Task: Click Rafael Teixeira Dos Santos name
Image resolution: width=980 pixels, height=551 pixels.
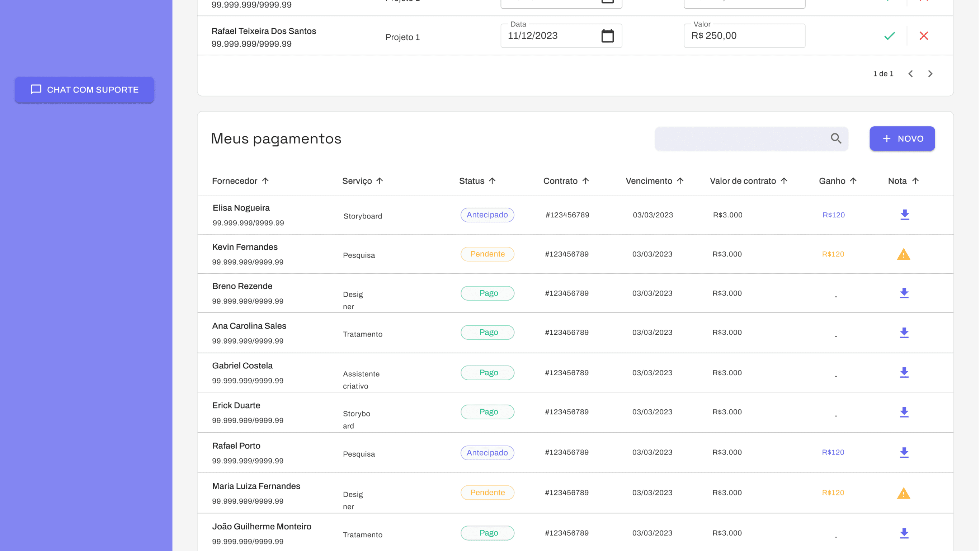Action: click(264, 31)
